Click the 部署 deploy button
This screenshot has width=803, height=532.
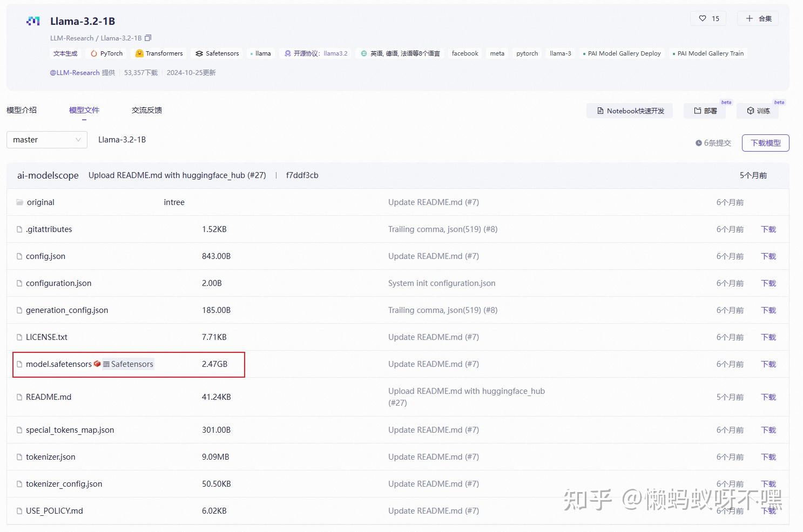pos(705,111)
